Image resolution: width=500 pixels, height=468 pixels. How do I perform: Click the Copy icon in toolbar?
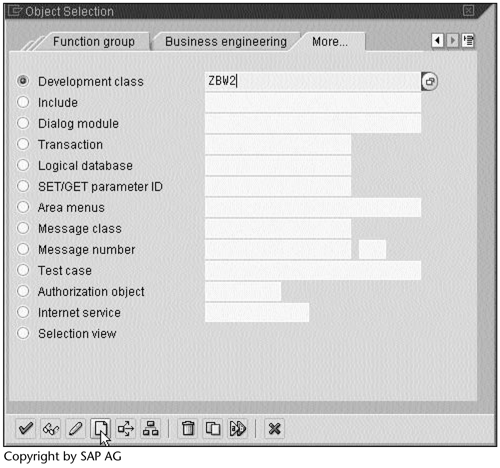click(213, 428)
